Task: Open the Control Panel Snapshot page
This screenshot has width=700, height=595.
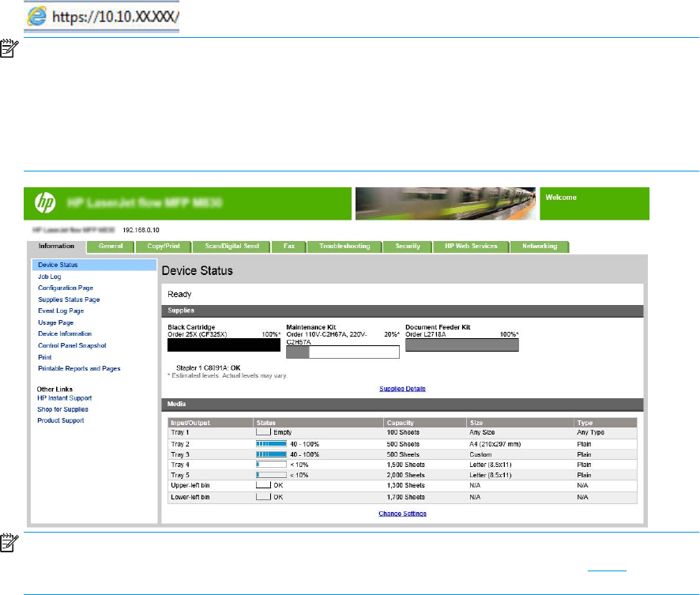Action: pos(71,345)
